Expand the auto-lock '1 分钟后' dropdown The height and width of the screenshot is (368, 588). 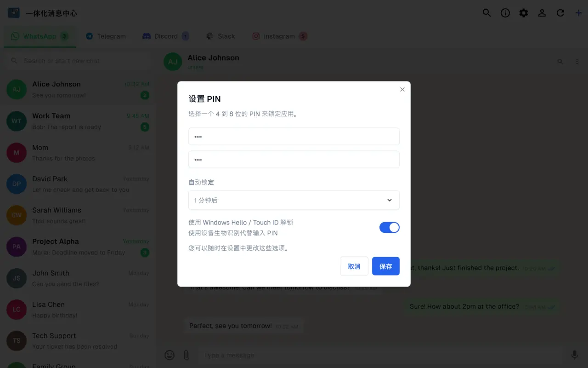[294, 200]
